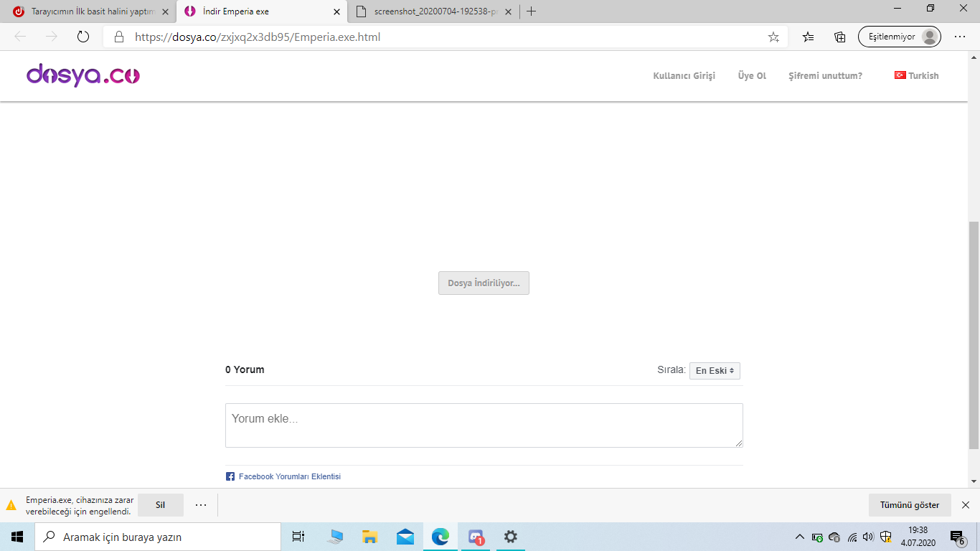Close the screenshot_20200704 tab

[x=509, y=11]
